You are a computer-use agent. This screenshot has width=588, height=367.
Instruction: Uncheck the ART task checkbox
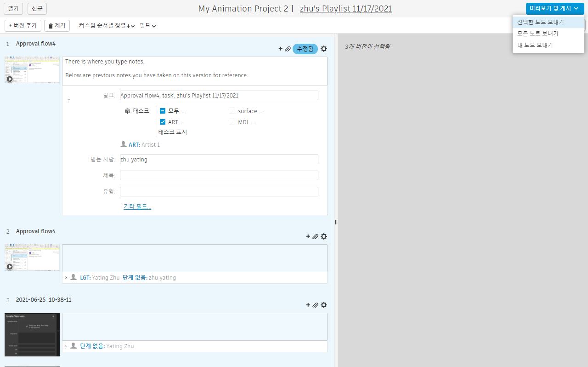pyautogui.click(x=163, y=122)
